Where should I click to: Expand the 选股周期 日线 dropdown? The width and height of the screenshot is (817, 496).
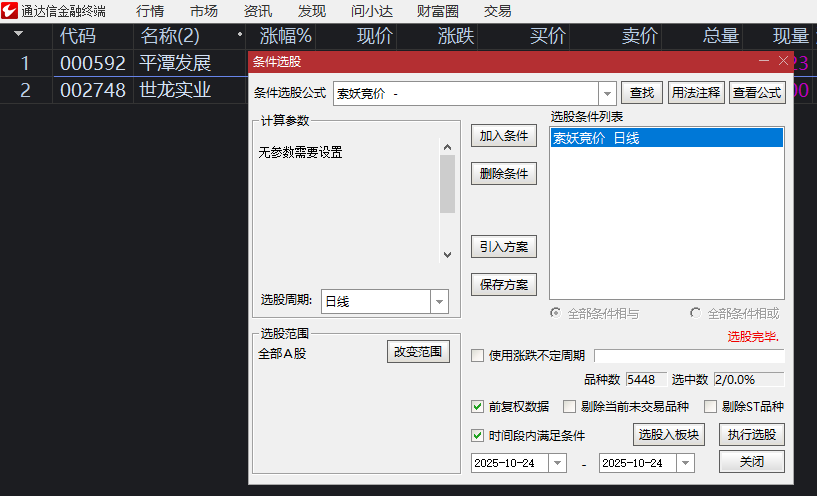[x=439, y=301]
